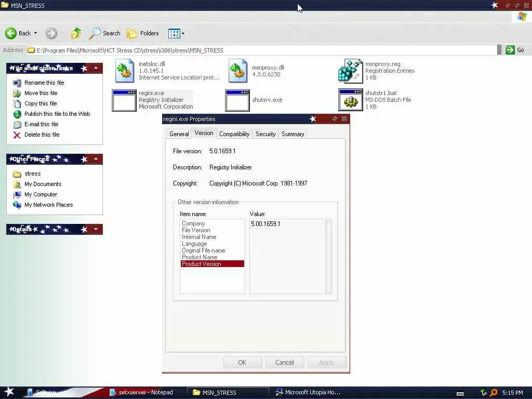
Task: Collapse Other Places panel
Action: pos(96,159)
